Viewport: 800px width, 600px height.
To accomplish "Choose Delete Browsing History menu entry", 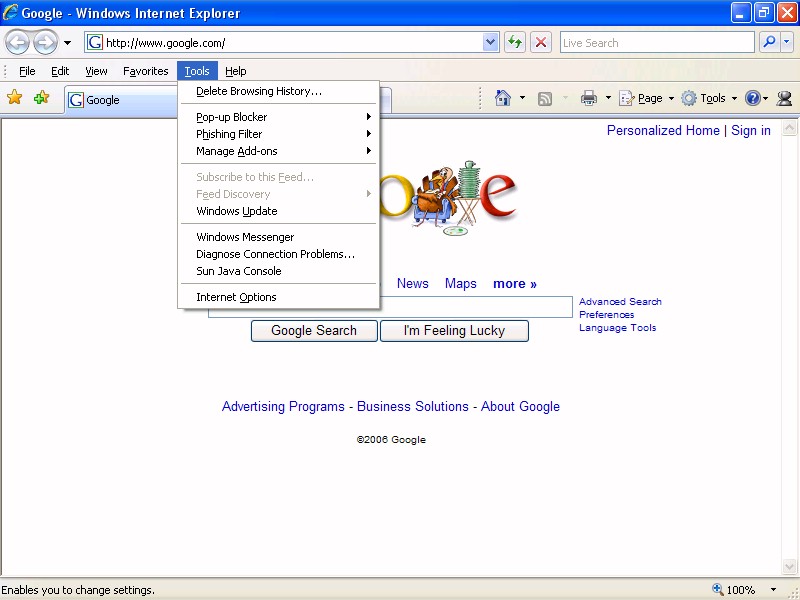I will [x=259, y=91].
